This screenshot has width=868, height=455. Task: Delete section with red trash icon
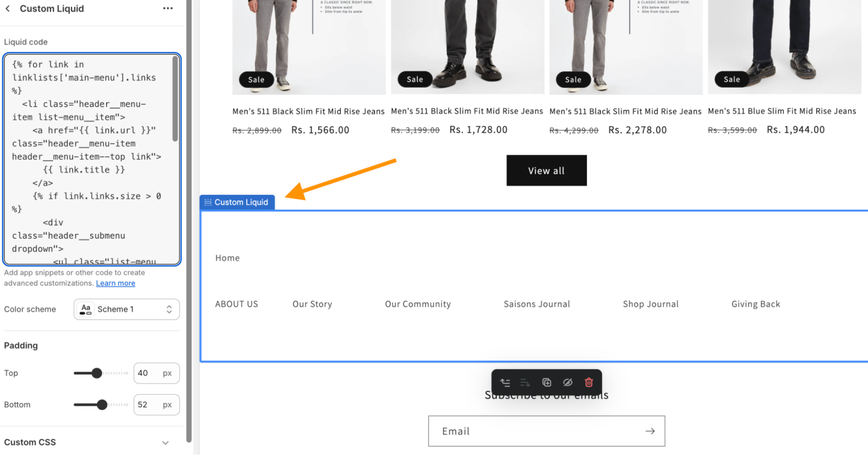pos(589,382)
